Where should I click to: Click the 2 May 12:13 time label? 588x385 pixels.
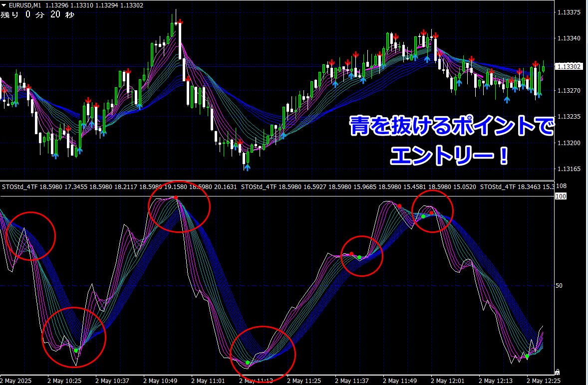496,381
